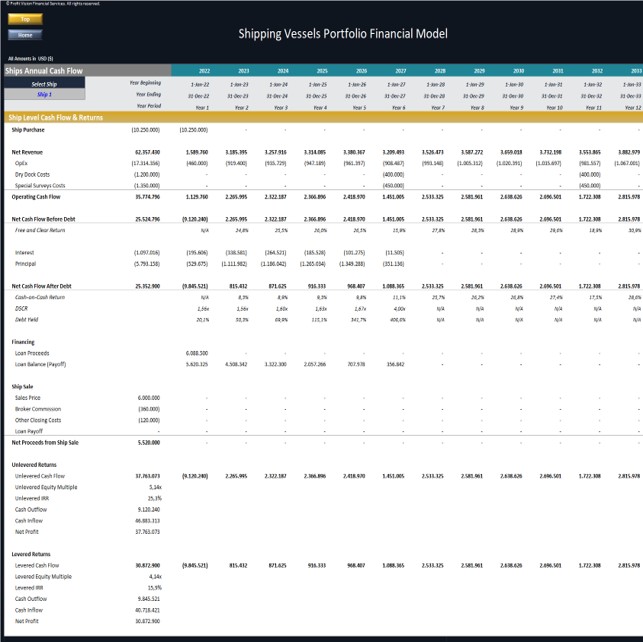Click the 'Sales Price' row label
The width and height of the screenshot is (643, 642).
(28, 398)
